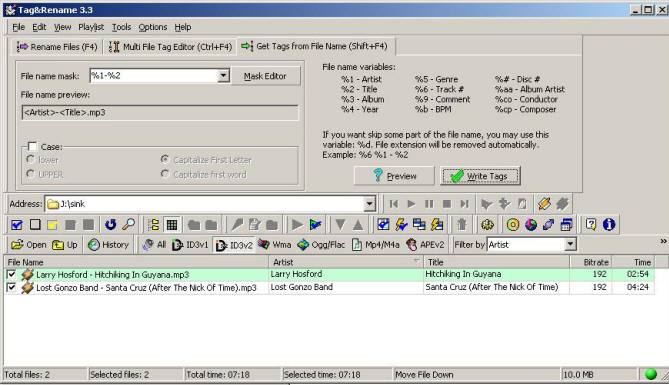This screenshot has width=669, height=385.
Task: Open the Filter by Artist dropdown
Action: [x=570, y=245]
